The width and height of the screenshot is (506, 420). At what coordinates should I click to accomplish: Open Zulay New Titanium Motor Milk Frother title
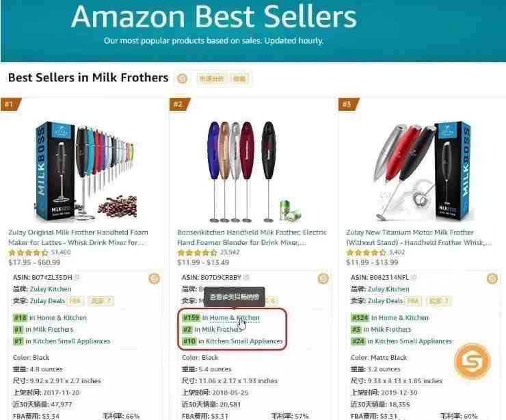(x=419, y=237)
